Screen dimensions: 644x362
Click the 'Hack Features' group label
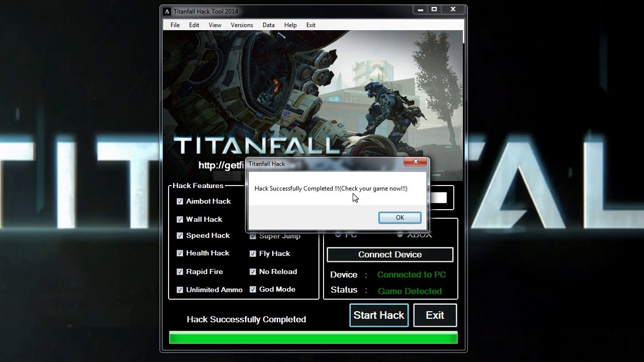point(198,186)
